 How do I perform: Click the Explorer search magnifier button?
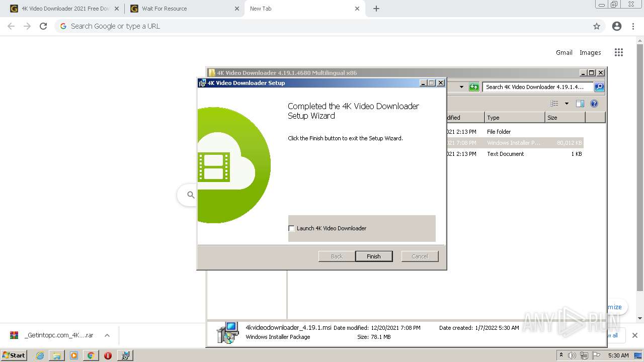pyautogui.click(x=599, y=87)
